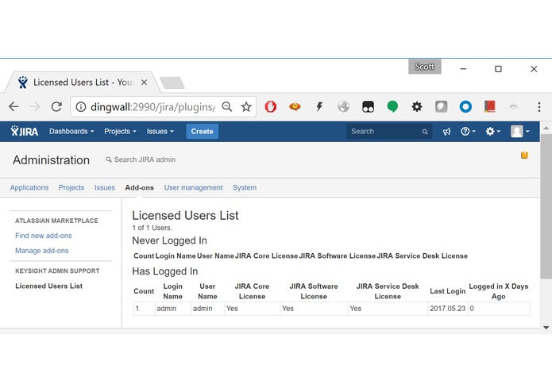This screenshot has width=552, height=392.
Task: Click the blue Create button
Action: pos(202,131)
